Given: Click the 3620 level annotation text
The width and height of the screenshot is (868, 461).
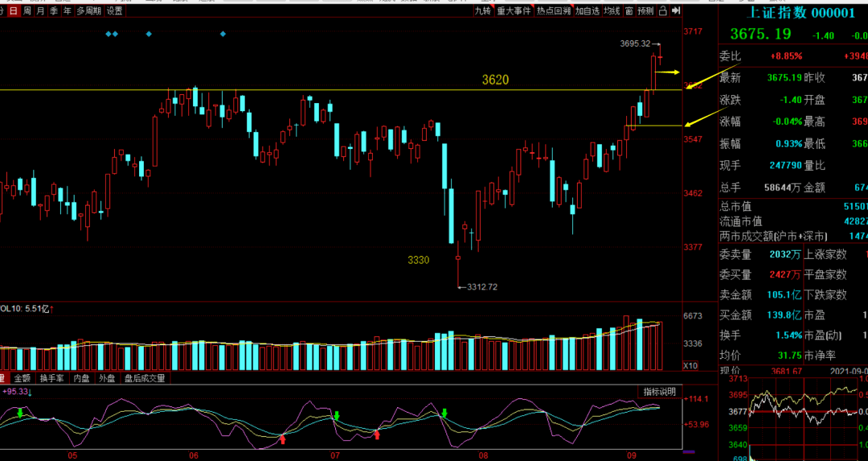Looking at the screenshot, I should pos(495,80).
